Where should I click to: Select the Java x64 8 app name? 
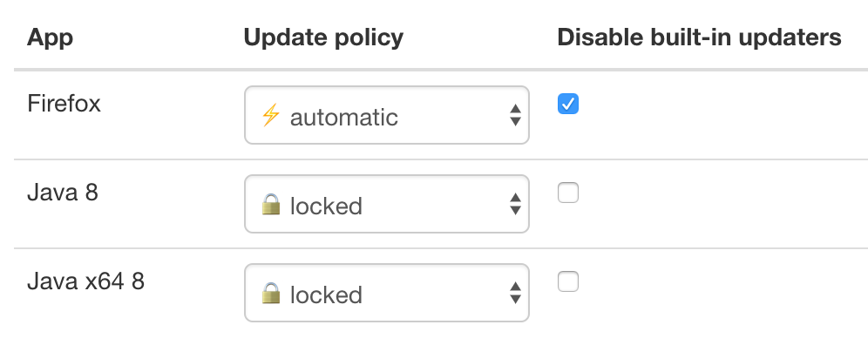pos(85,281)
